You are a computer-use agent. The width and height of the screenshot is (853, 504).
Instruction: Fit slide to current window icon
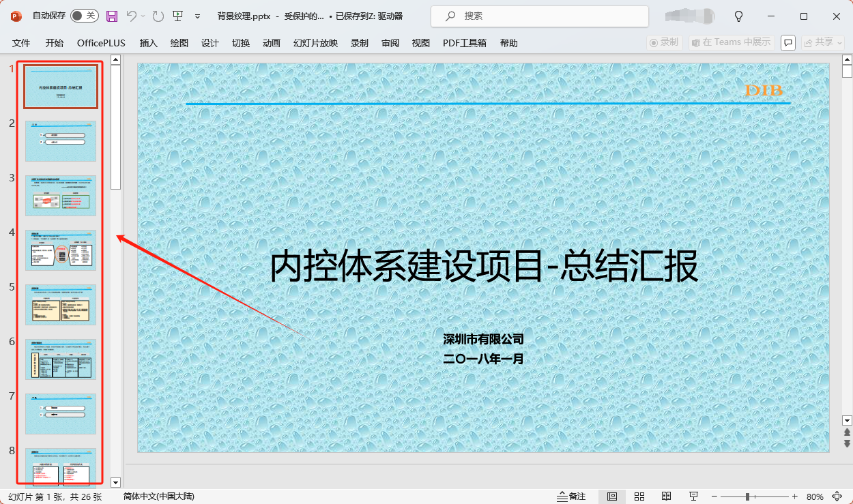tap(837, 496)
